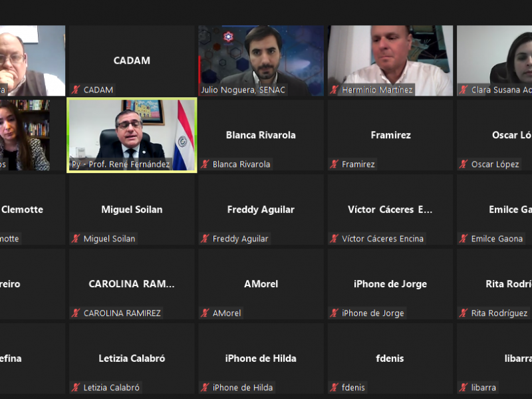The width and height of the screenshot is (532, 399).
Task: Select Prof. René Fernández's highlighted video
Action: [132, 135]
